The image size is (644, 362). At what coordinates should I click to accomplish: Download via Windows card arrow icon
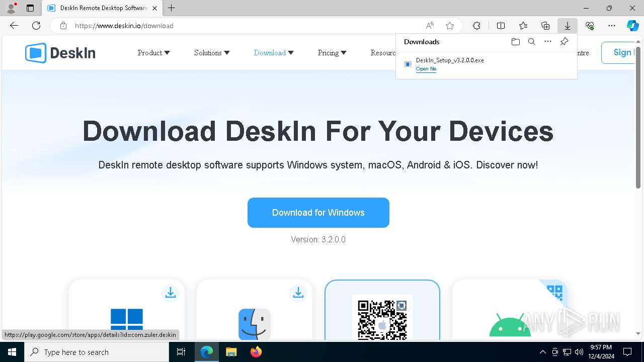tap(171, 293)
